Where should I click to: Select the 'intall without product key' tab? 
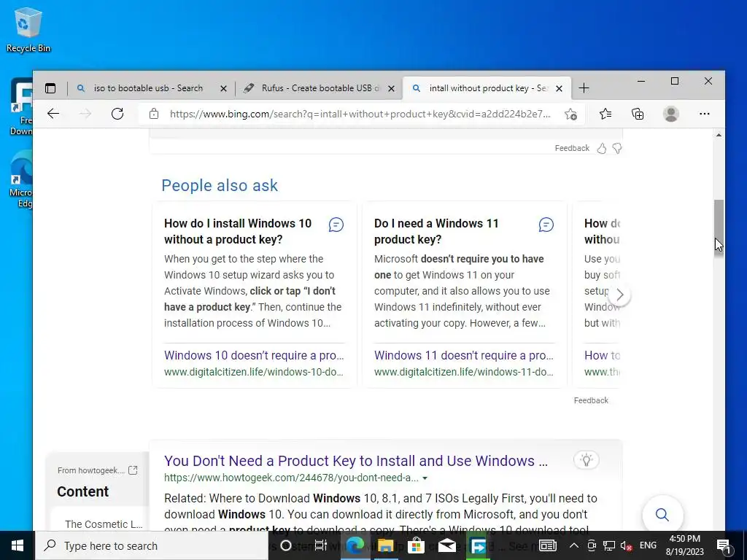[x=487, y=88]
